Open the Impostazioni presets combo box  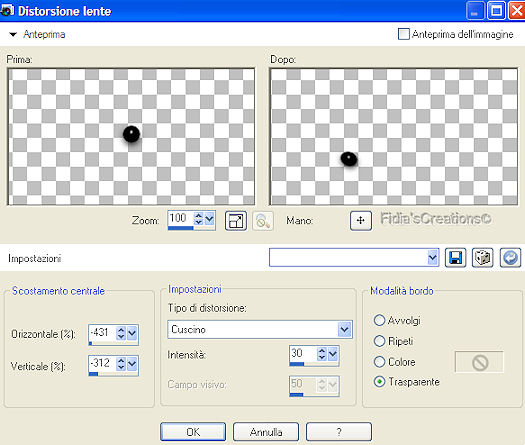tap(354, 257)
